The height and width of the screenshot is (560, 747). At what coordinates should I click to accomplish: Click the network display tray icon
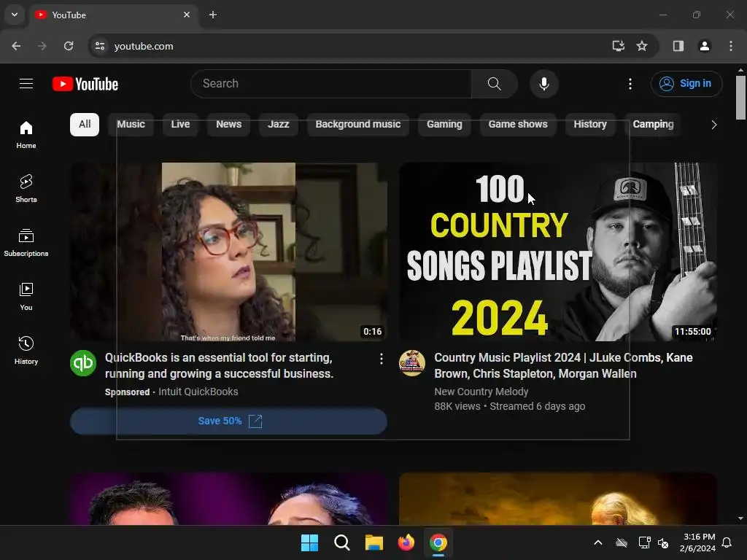(x=644, y=542)
